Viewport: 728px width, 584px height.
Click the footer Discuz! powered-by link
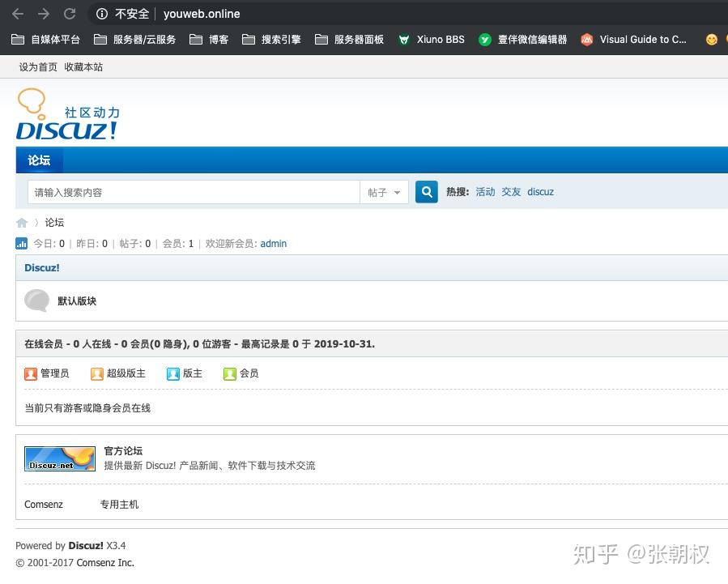86,545
